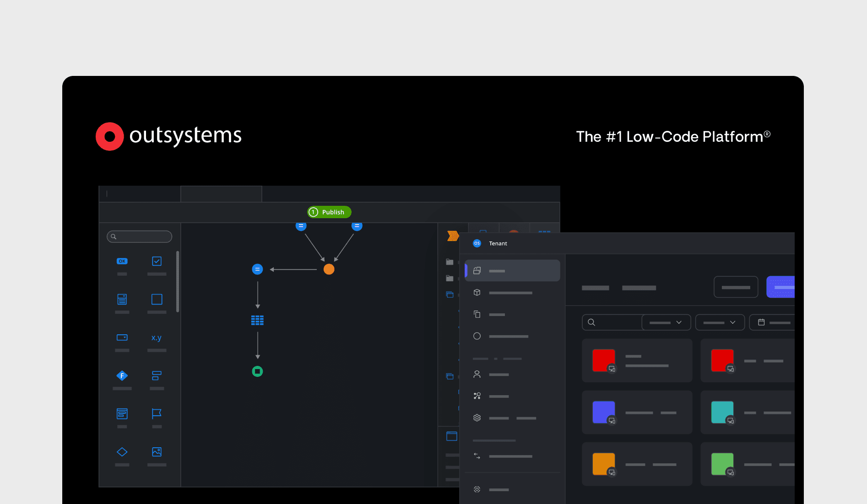The height and width of the screenshot is (504, 867).
Task: Click the green Publish button
Action: point(329,212)
